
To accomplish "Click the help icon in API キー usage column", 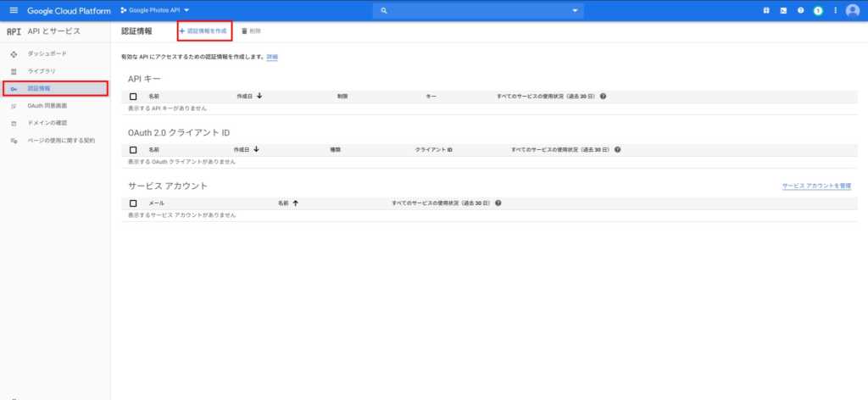I will coord(603,97).
